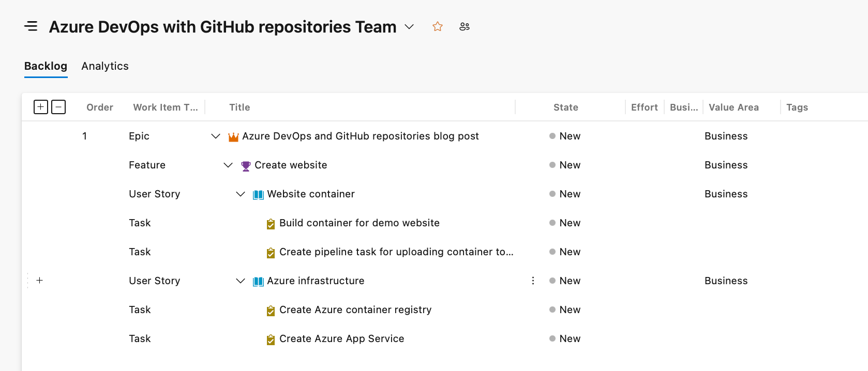This screenshot has width=868, height=371.
Task: Collapse the Create website feature row
Action: [228, 165]
